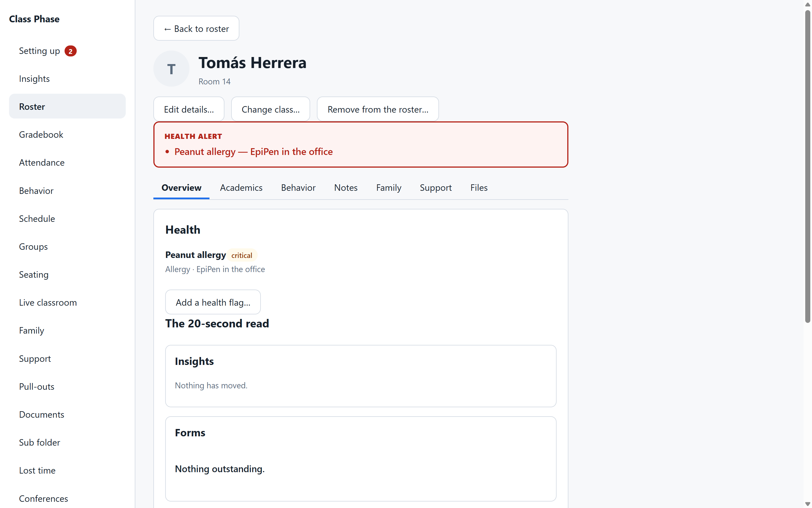Click the red 2 notification badge
Viewport: 812px width, 508px height.
click(x=70, y=51)
